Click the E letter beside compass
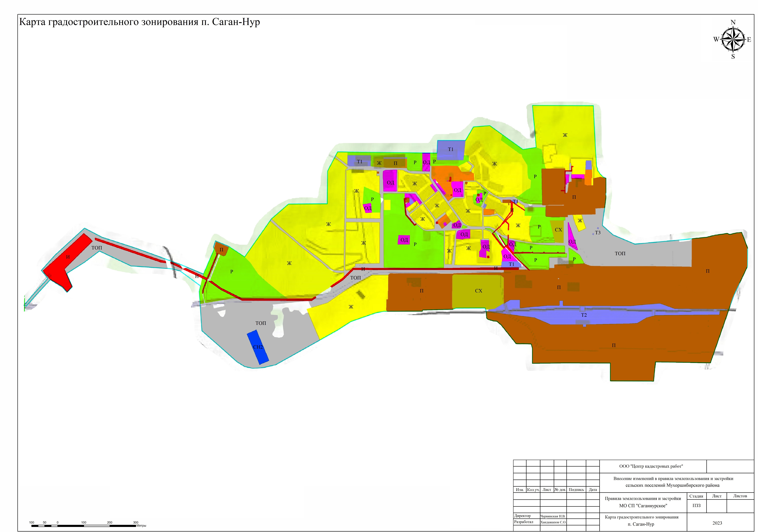The height and width of the screenshot is (532, 758). [749, 40]
